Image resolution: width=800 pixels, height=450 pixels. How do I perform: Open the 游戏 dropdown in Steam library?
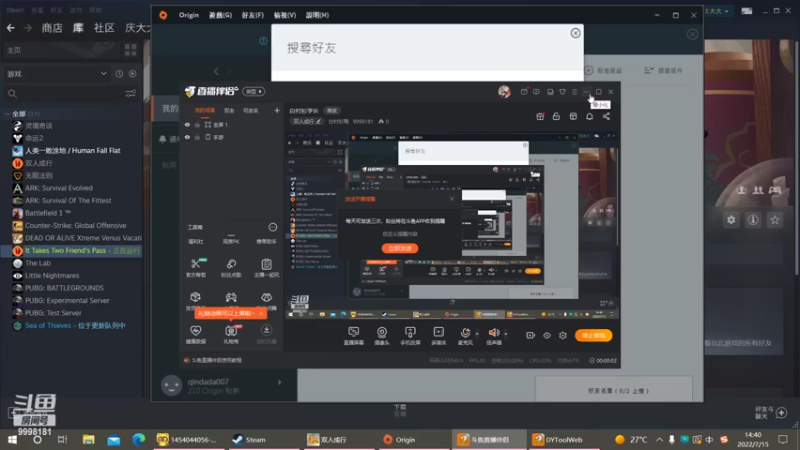(57, 74)
